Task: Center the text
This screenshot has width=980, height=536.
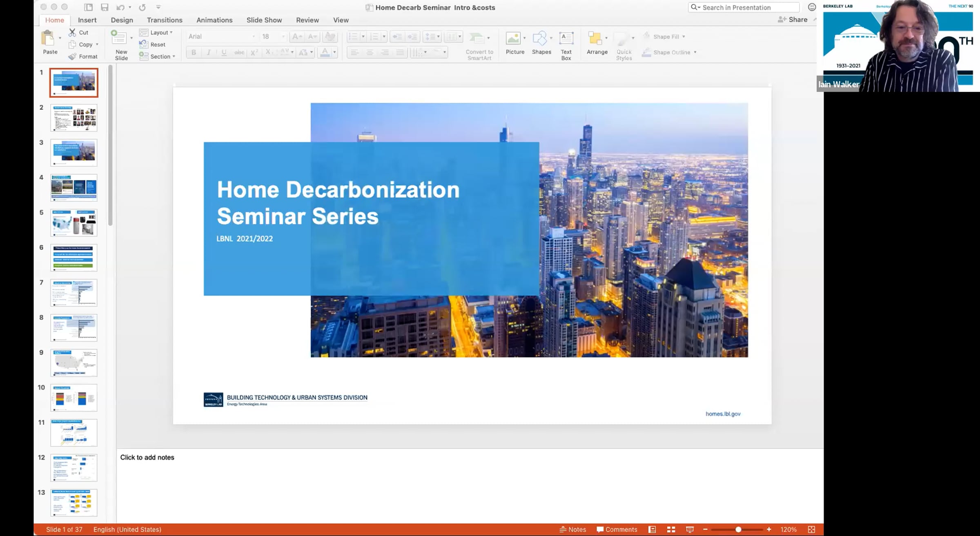Action: (370, 52)
